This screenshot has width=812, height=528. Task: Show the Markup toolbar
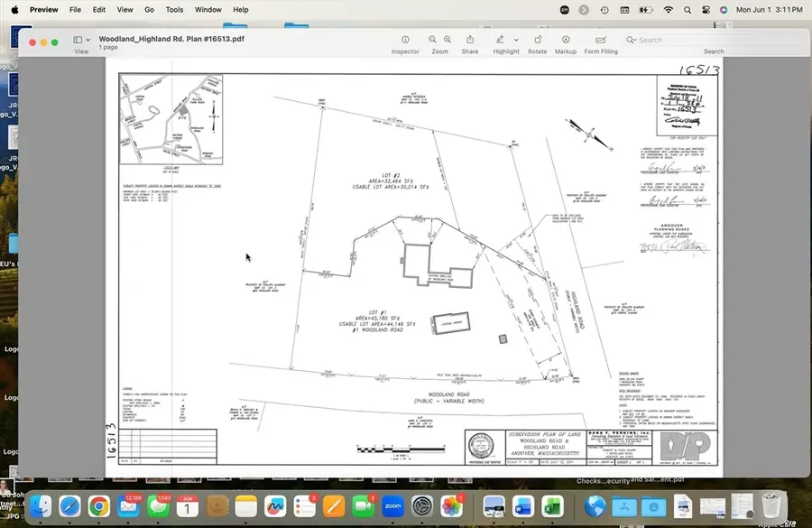coord(566,40)
